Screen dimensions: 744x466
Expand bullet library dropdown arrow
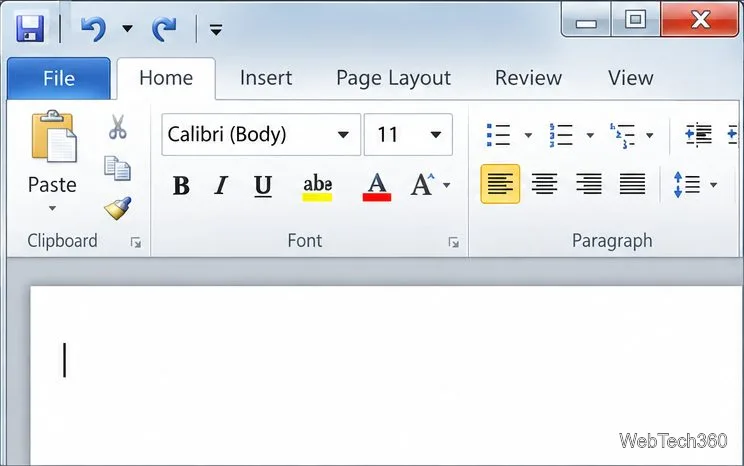[x=528, y=135]
